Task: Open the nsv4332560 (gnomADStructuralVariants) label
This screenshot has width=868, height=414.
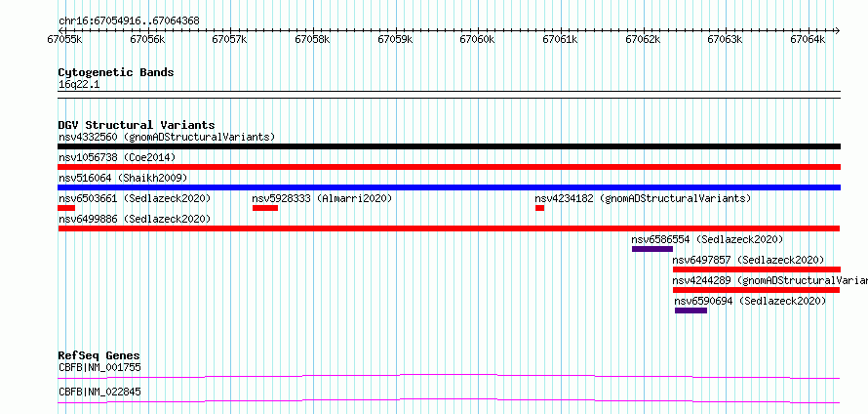Action: (167, 137)
